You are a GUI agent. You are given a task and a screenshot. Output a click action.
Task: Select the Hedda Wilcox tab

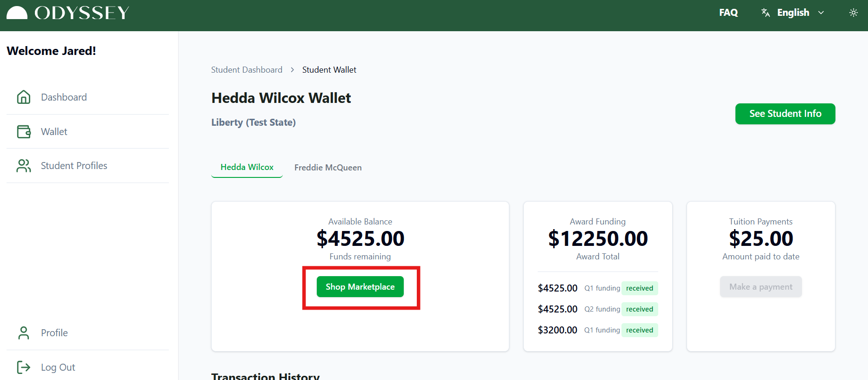(247, 167)
